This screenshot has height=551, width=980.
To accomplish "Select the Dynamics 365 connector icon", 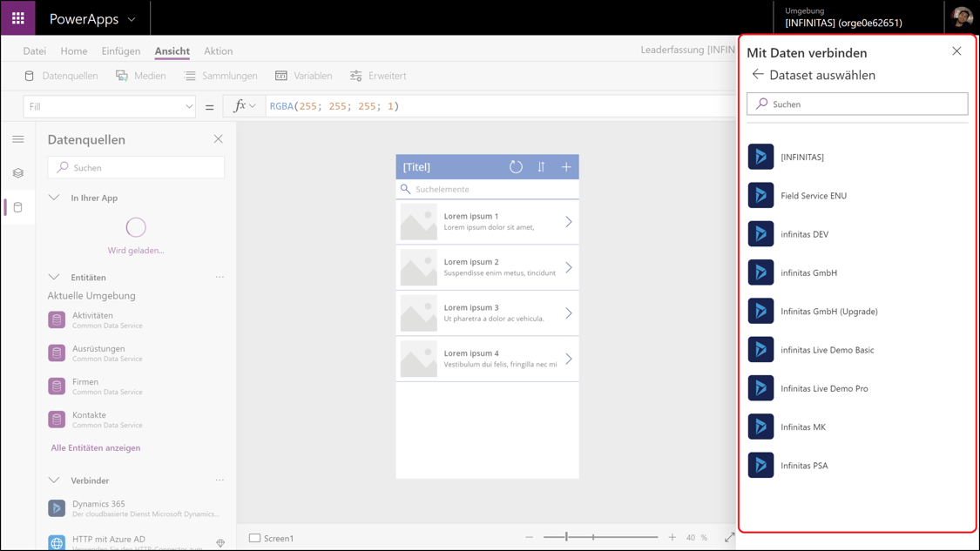I will tap(56, 507).
